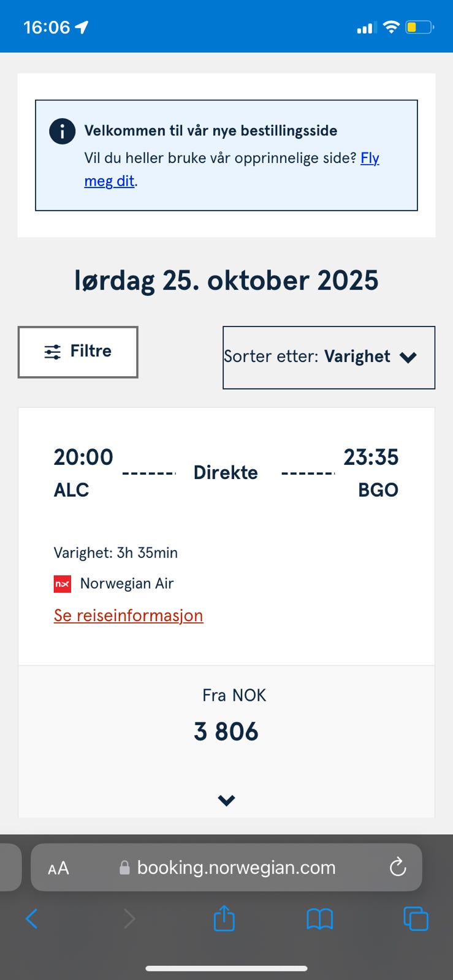The width and height of the screenshot is (453, 980).
Task: Open the Safari share sheet
Action: [224, 918]
